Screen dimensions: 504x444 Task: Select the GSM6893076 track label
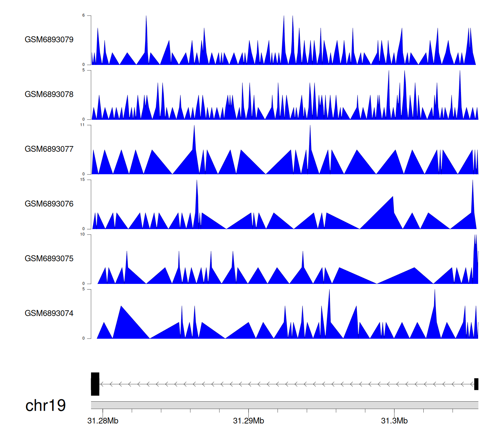(x=49, y=204)
